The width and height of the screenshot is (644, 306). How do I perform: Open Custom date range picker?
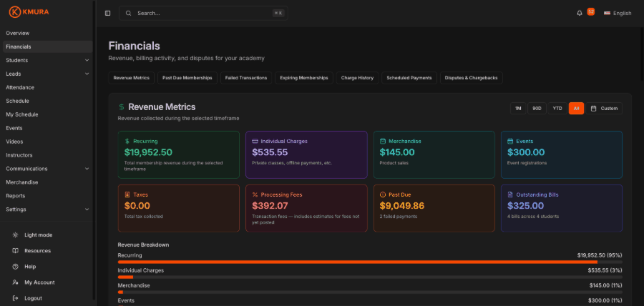[x=604, y=108]
